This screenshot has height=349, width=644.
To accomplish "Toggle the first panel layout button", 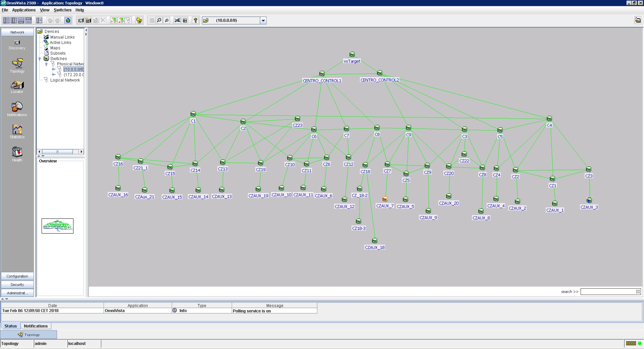I will point(6,20).
